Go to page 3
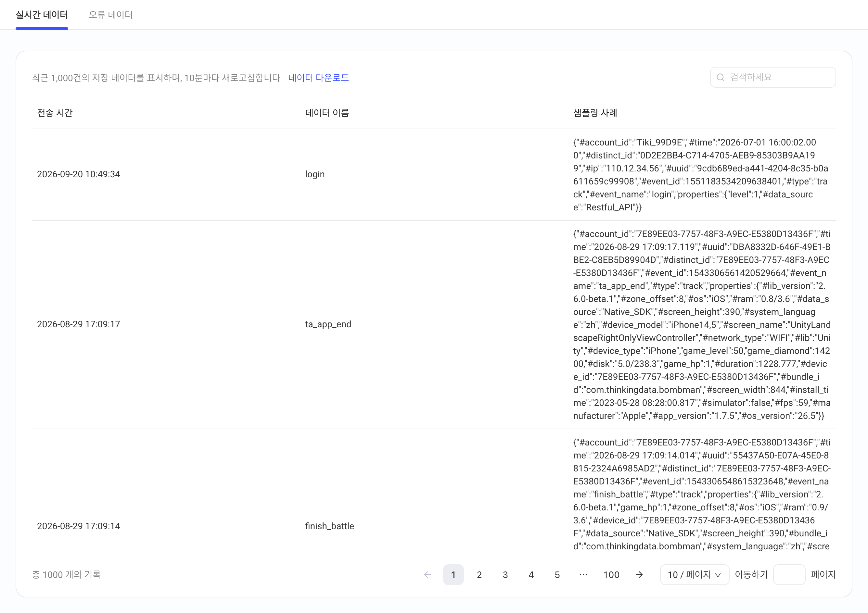 coord(505,574)
